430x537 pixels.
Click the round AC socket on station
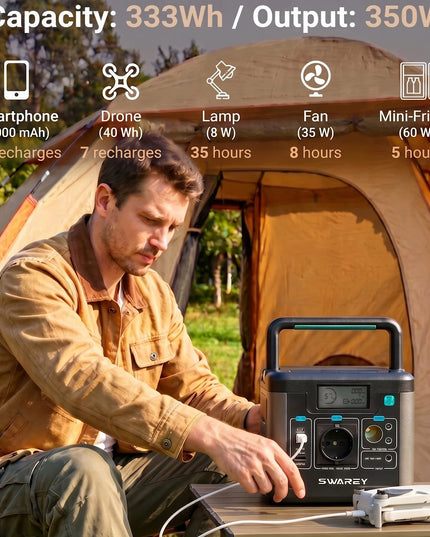coord(337,444)
